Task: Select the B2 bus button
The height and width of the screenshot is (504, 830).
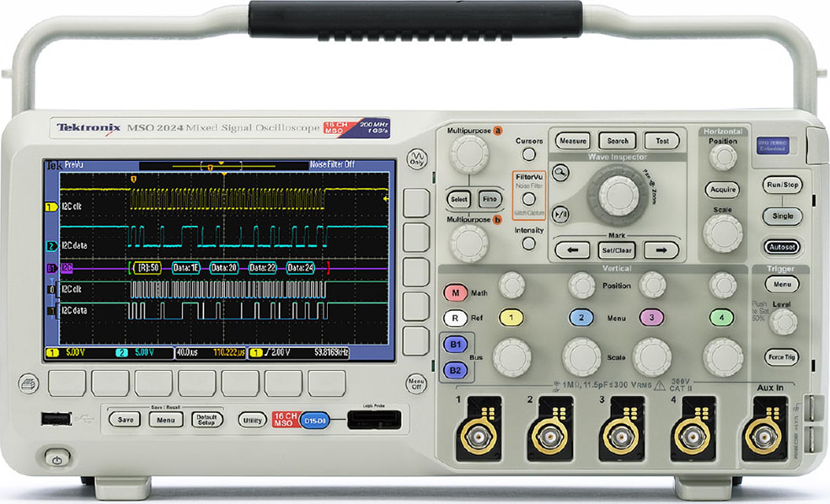Action: click(455, 370)
